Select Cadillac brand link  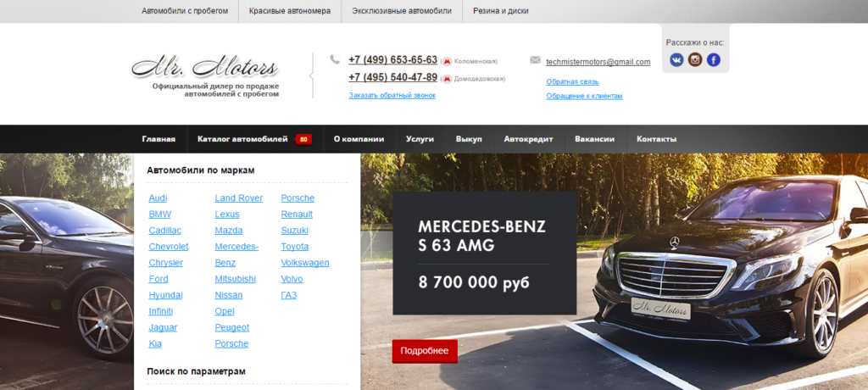pyautogui.click(x=165, y=231)
